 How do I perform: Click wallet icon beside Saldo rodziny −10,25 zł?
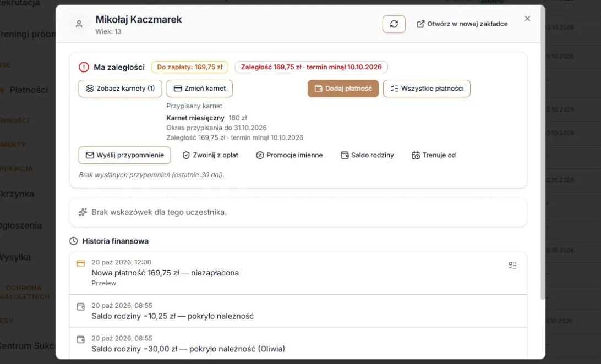coord(80,307)
